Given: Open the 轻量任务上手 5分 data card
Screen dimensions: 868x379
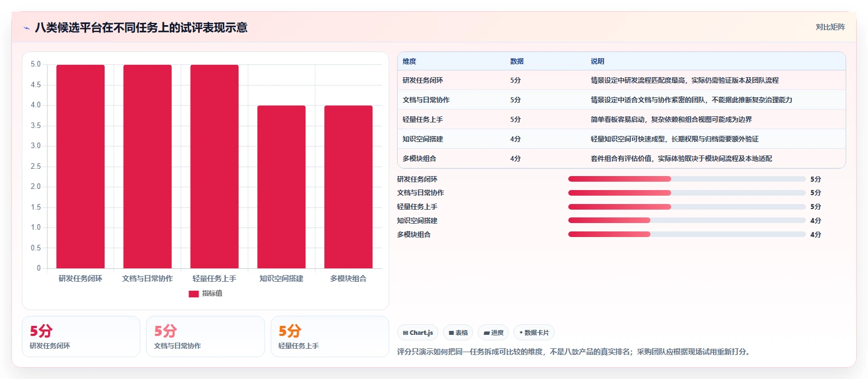Looking at the screenshot, I should tap(329, 337).
